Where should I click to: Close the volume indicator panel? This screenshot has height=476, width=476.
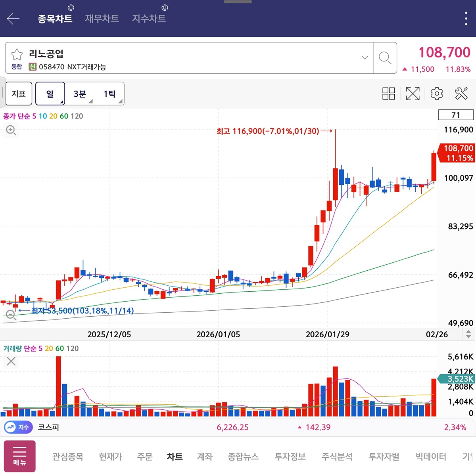(11, 361)
